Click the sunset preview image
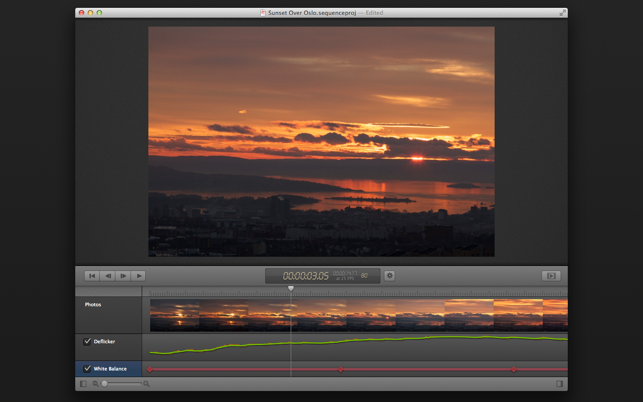Viewport: 643px width, 402px height. 321,142
